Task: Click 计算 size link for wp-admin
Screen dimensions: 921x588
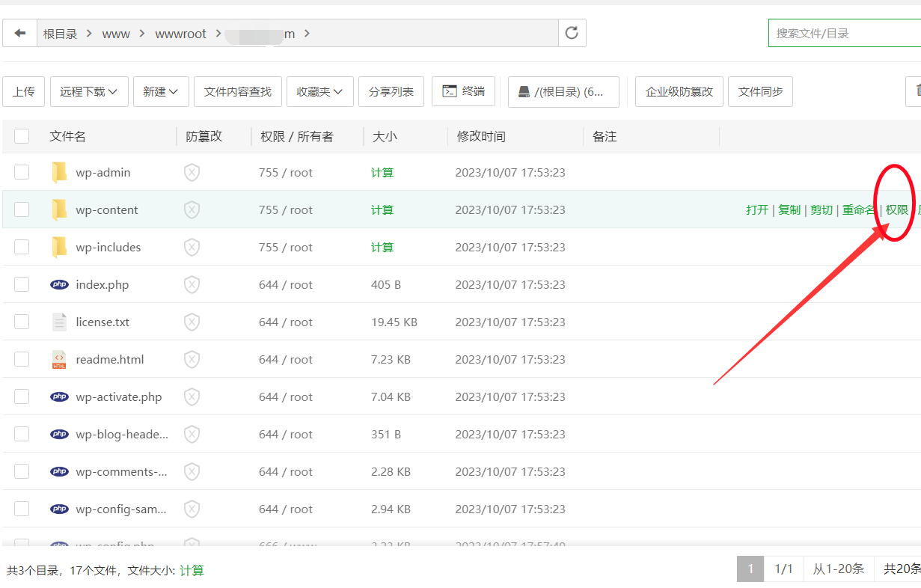Action: point(382,172)
